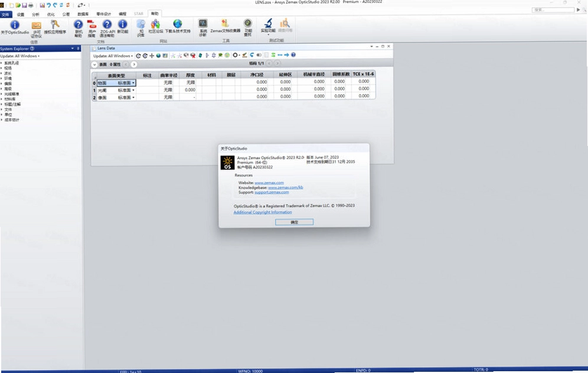The width and height of the screenshot is (588, 373).
Task: Launch the Zemax文档收集器 icon
Action: (225, 24)
